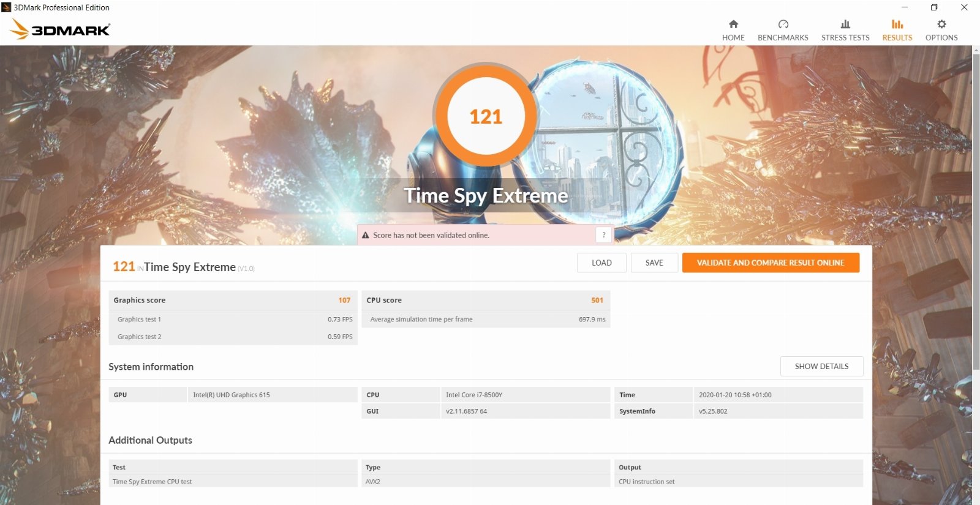Click 'Score has not been validated online' message
980x505 pixels.
coord(431,235)
